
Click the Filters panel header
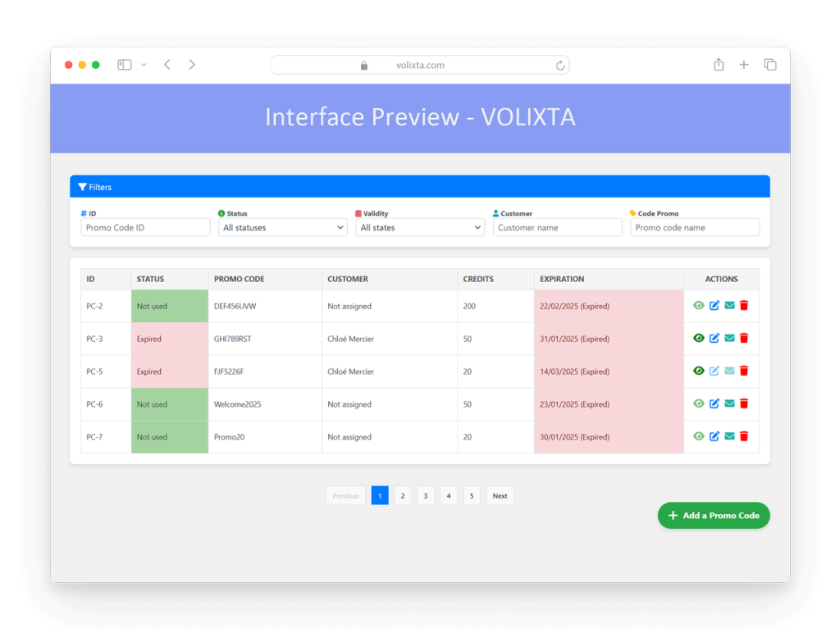[x=420, y=186]
